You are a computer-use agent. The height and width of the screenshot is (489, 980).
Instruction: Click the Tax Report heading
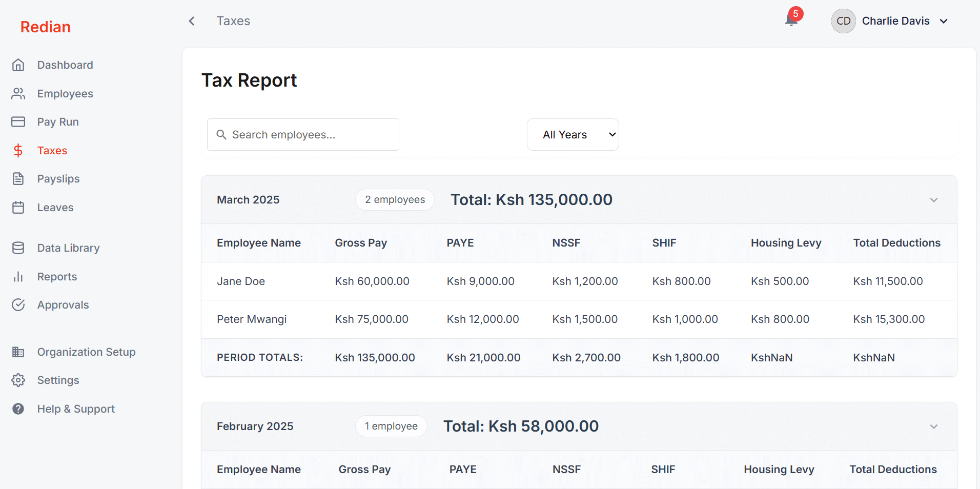249,80
